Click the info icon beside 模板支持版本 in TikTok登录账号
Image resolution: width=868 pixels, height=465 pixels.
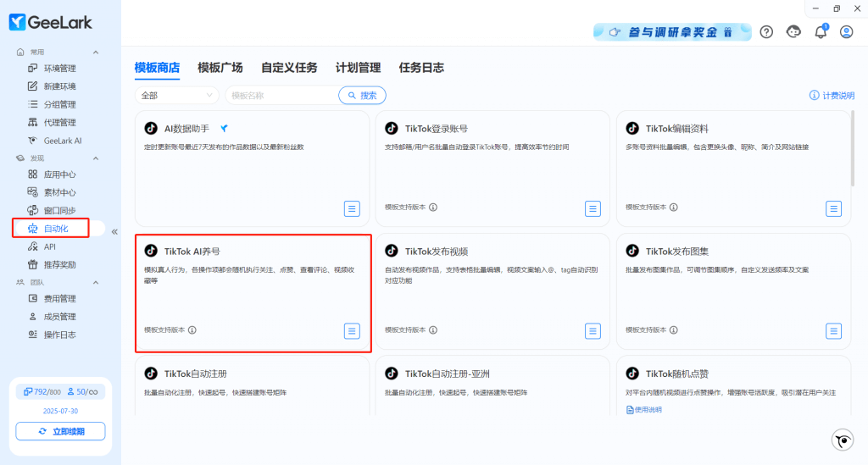pyautogui.click(x=433, y=207)
